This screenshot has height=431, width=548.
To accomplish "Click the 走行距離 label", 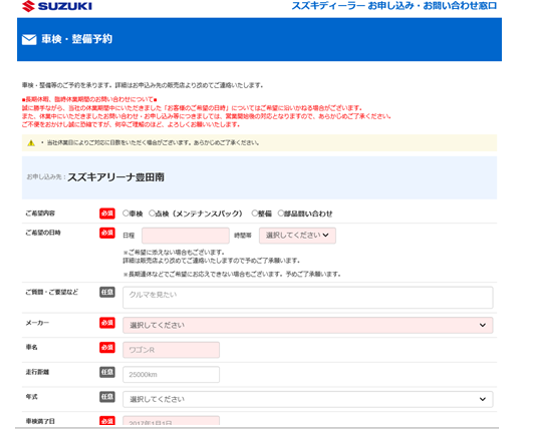I will (37, 372).
